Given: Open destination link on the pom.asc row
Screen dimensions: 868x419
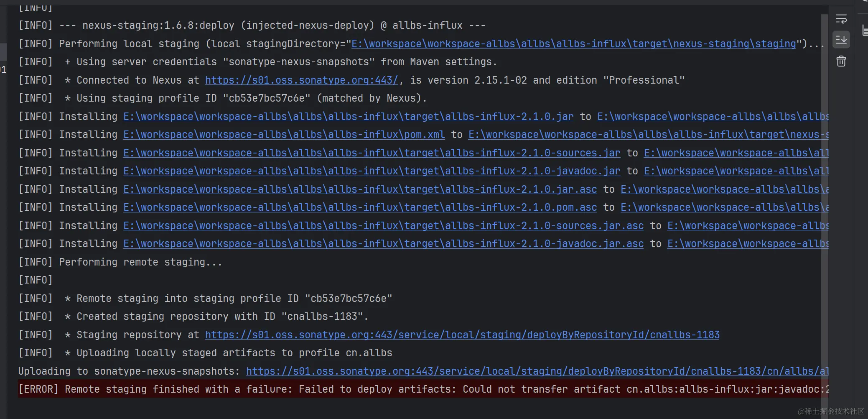Looking at the screenshot, I should (x=725, y=207).
